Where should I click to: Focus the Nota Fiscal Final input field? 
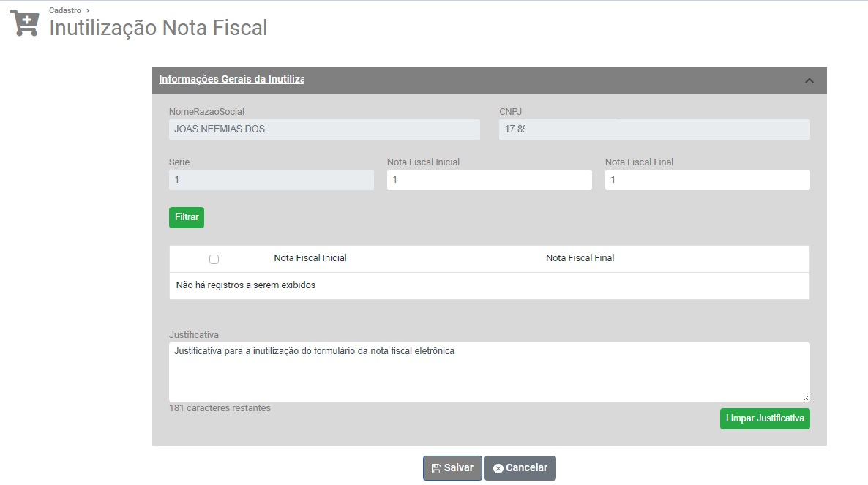click(707, 180)
